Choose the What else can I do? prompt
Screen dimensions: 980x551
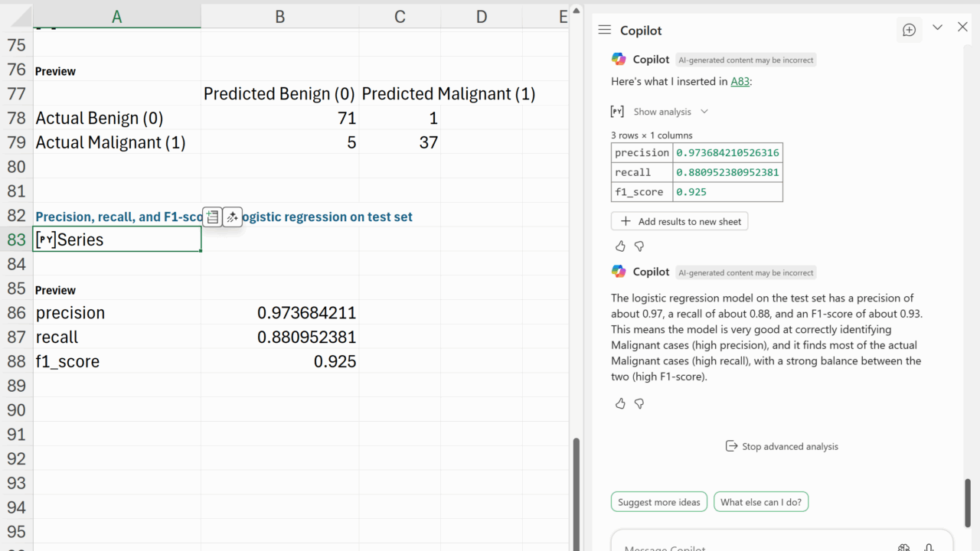pos(760,502)
